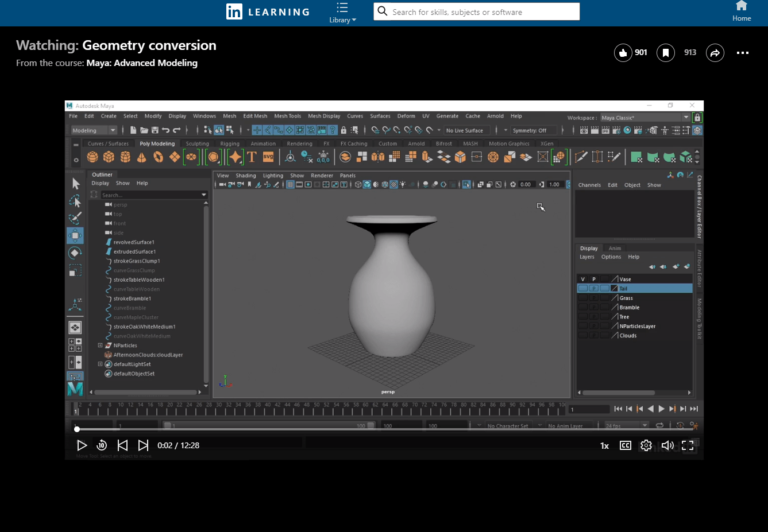The image size is (768, 532).
Task: Open the Workspace Maya Classic dropdown
Action: 645,118
